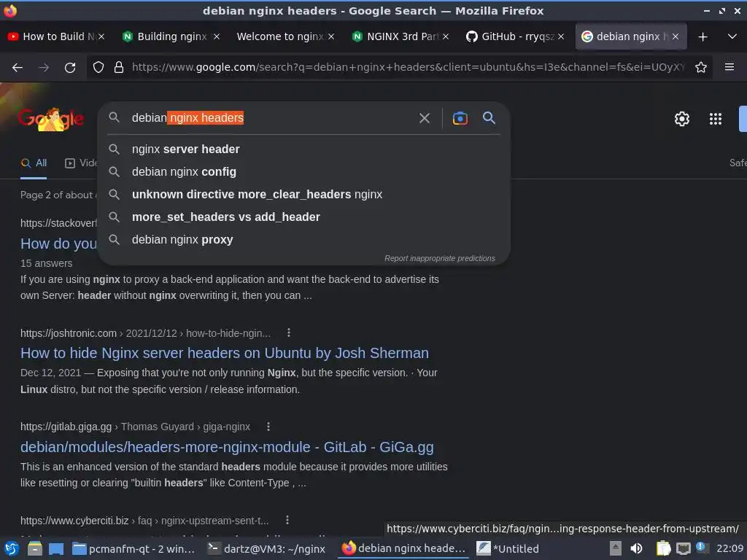Switch to Firefox debian nginx taskbar item
Viewport: 747px width, 560px height.
(403, 548)
